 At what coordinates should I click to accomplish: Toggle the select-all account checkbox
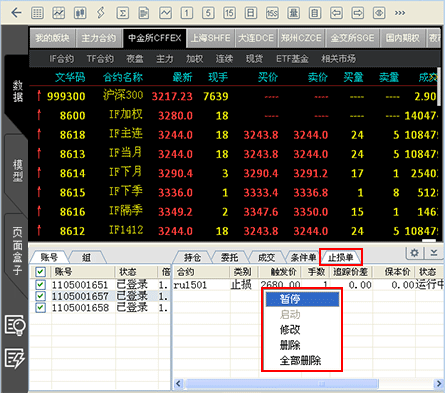[x=40, y=272]
